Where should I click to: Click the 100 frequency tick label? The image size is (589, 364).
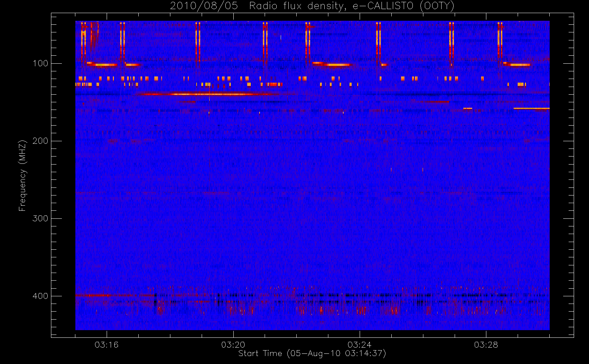[x=40, y=63]
